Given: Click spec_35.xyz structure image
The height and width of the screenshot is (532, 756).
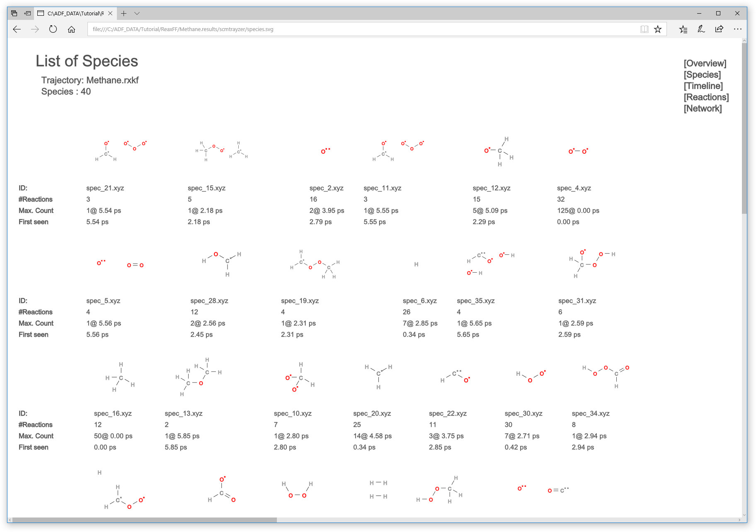Looking at the screenshot, I should point(491,264).
